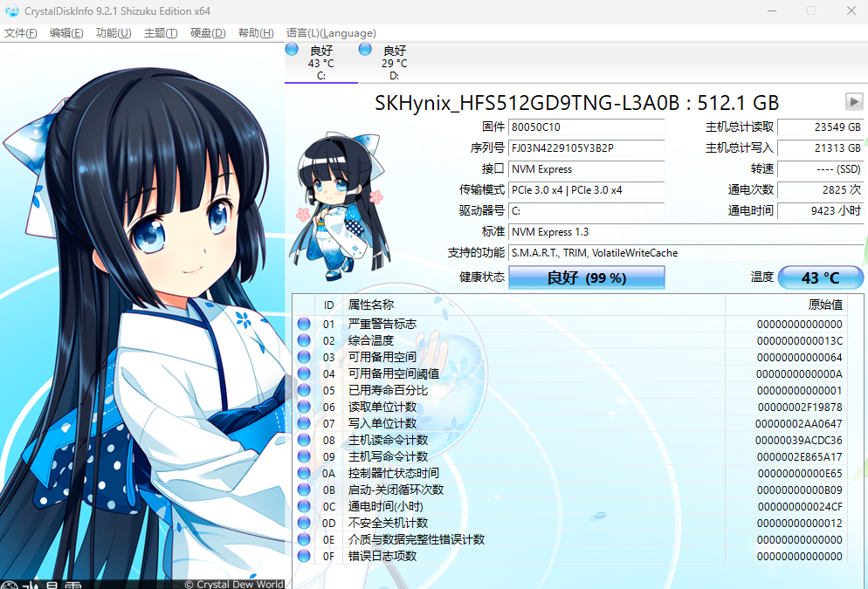Click the 原始值 column header
Screen dimensions: 868x589
(786, 305)
